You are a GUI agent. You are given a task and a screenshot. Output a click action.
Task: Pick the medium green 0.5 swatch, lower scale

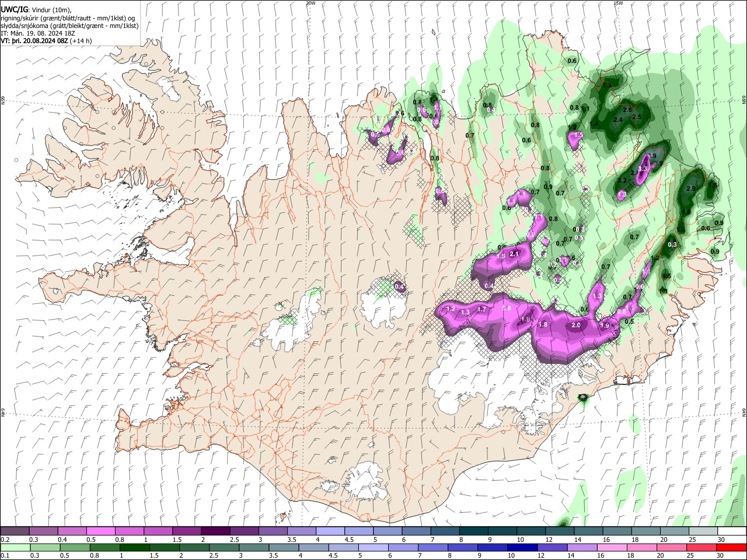tap(75, 547)
